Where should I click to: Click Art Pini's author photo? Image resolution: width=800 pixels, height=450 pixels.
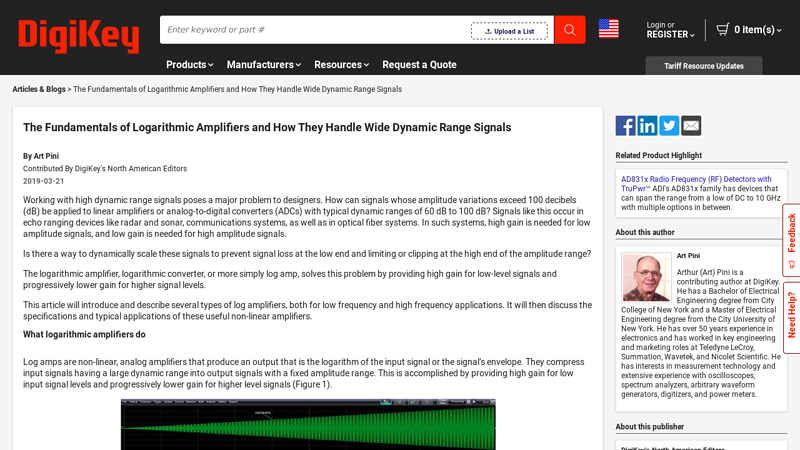point(646,277)
